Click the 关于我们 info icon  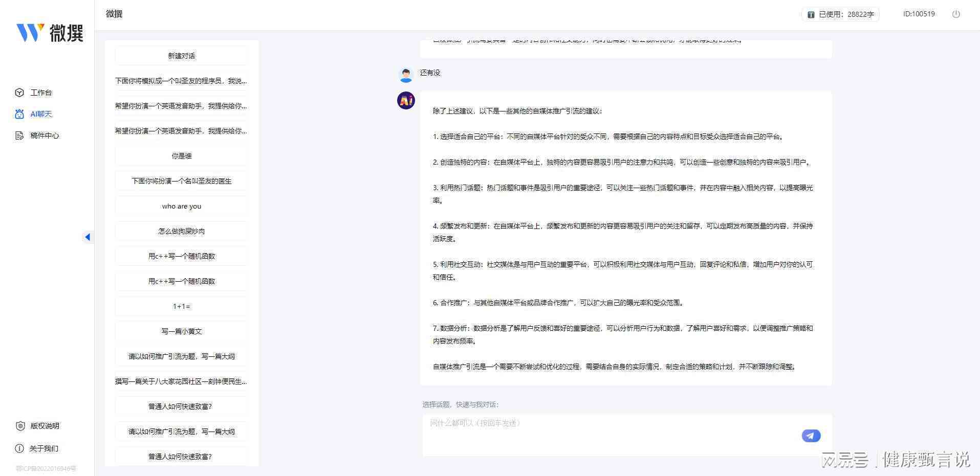[19, 448]
